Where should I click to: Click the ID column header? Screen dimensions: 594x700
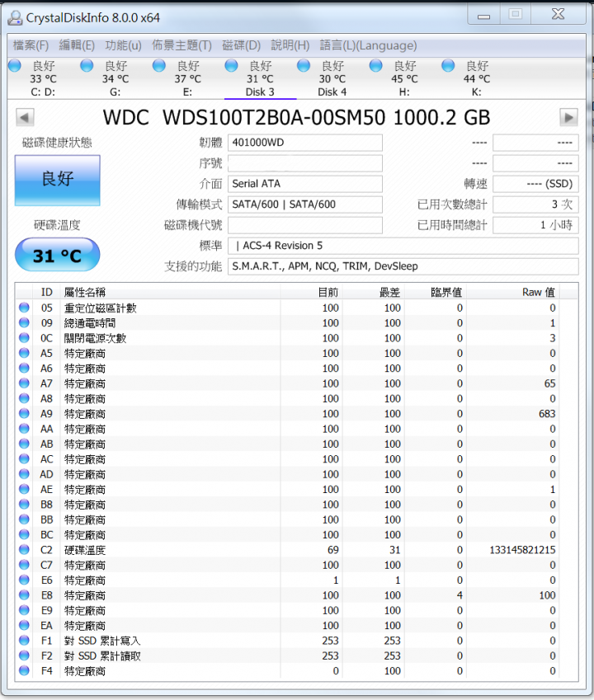coord(46,292)
